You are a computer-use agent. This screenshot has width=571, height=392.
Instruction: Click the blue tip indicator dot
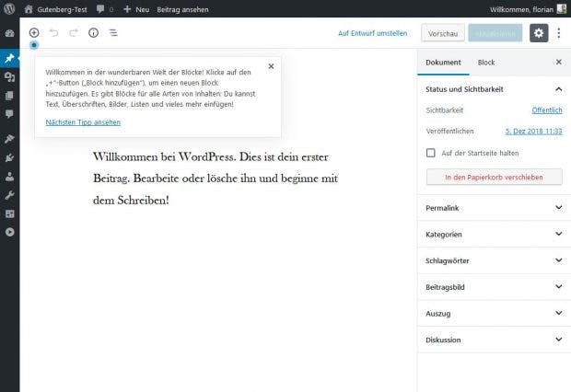[34, 45]
